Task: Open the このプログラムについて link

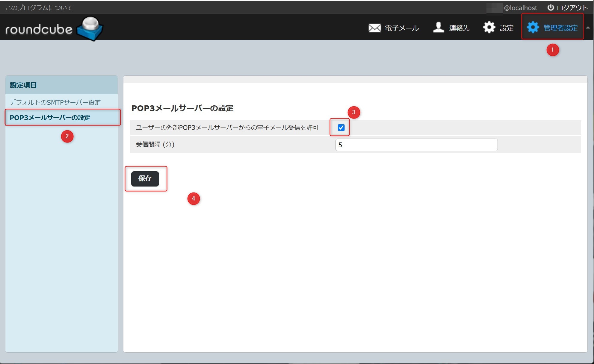Action: (x=39, y=8)
